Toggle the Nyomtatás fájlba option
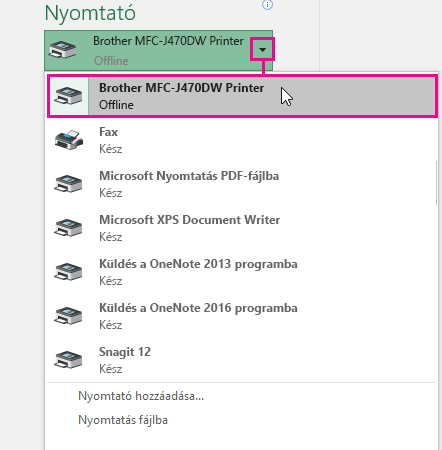442x450 pixels. point(123,420)
